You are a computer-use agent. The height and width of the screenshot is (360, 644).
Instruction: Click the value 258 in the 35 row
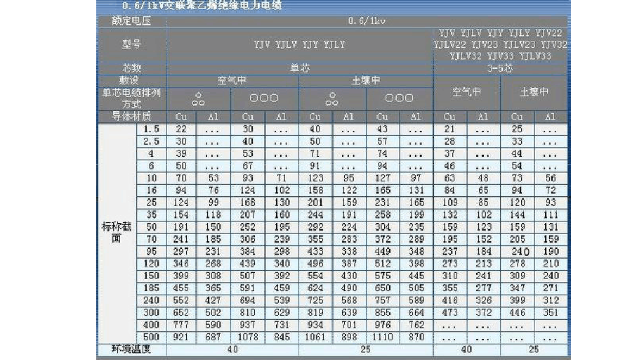point(382,214)
